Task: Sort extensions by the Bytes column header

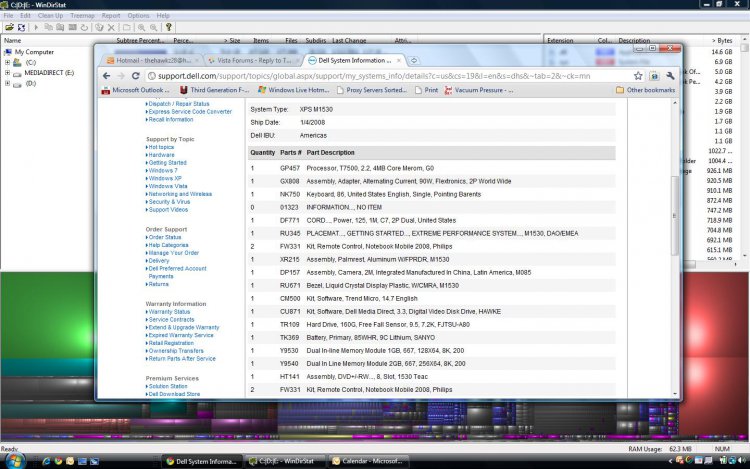Action: 723,41
